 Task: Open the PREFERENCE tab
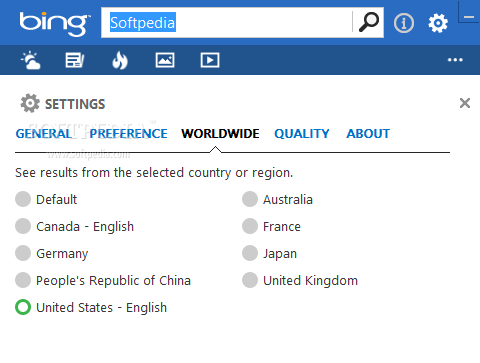click(129, 134)
